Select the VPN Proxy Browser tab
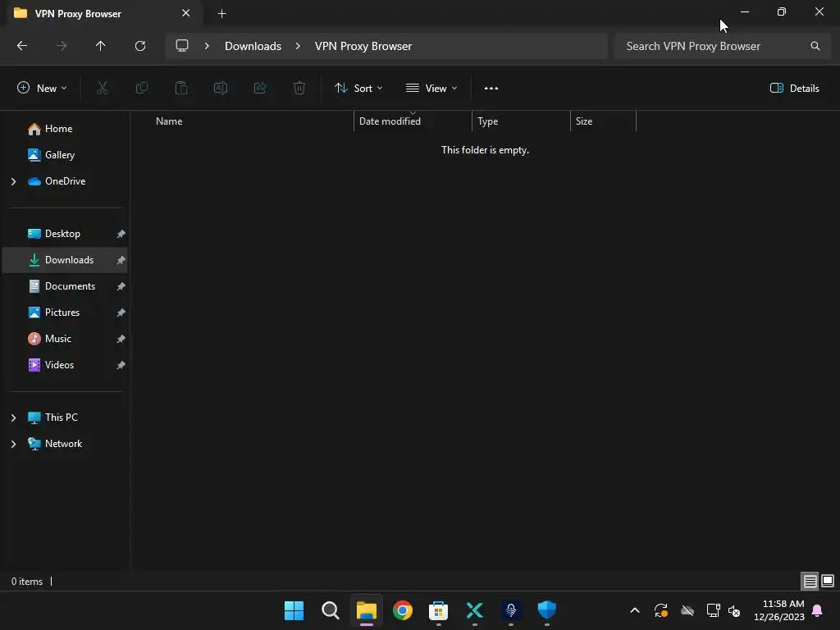The image size is (840, 630). (x=104, y=13)
